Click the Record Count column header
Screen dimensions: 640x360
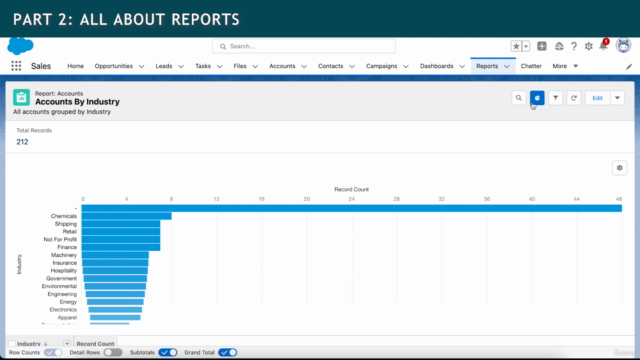tap(95, 344)
